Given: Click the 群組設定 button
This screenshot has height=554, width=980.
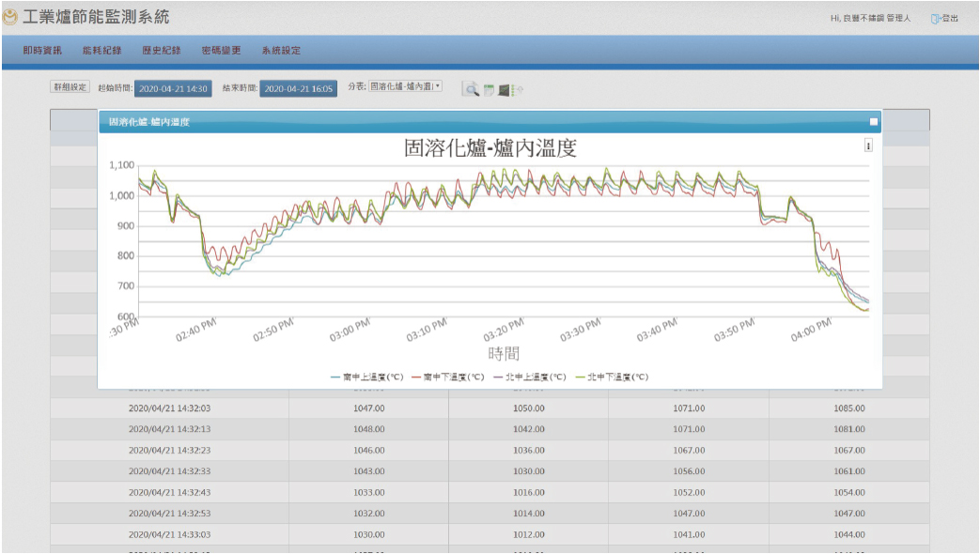Looking at the screenshot, I should [70, 86].
